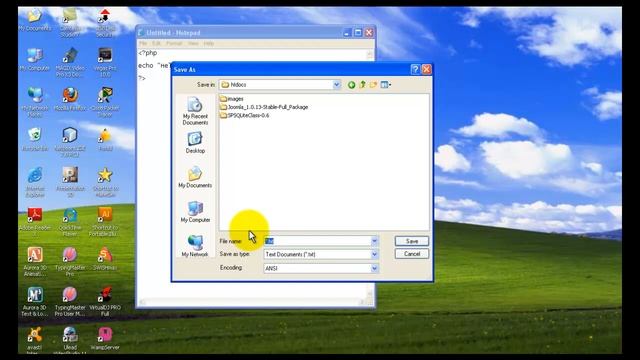Go back using green arrow in Save As
Screen dimensions: 640x360
pos(351,85)
